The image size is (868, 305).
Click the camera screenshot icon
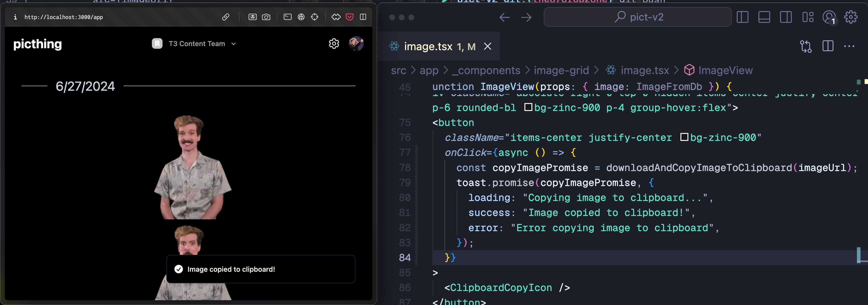pyautogui.click(x=266, y=17)
